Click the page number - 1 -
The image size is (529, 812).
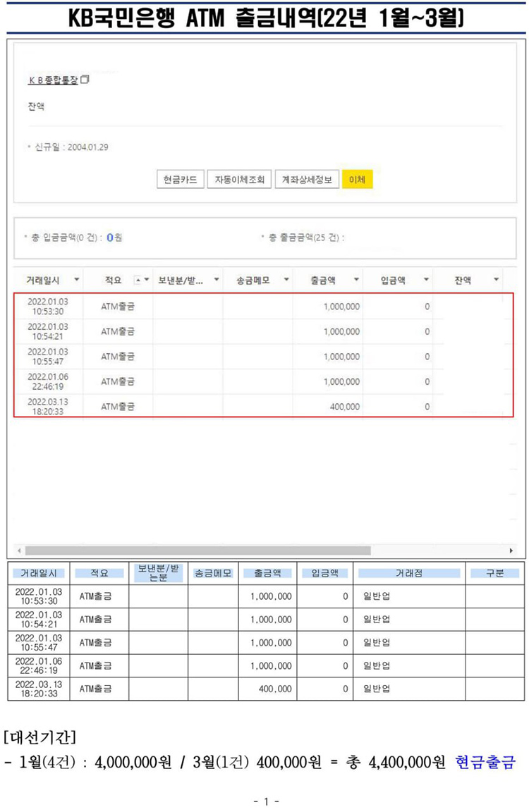pyautogui.click(x=267, y=801)
